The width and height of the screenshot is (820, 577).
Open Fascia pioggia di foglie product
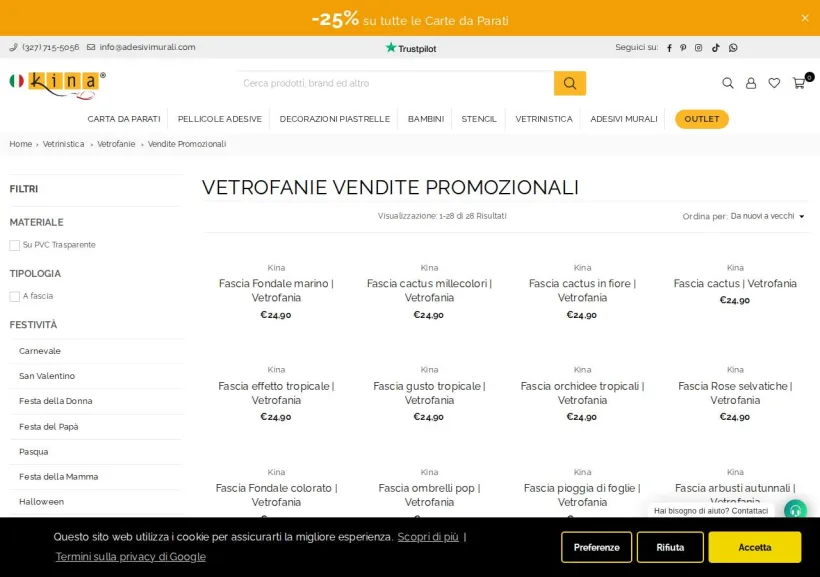pyautogui.click(x=582, y=495)
